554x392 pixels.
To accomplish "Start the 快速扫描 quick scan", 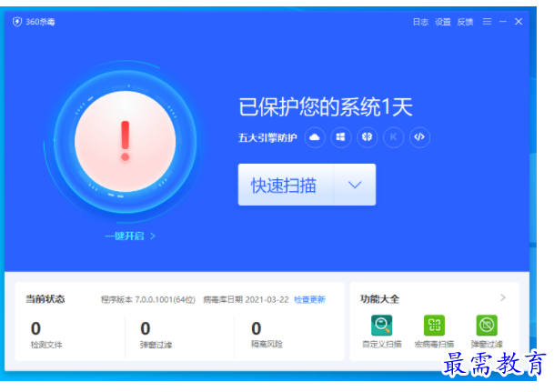I will [286, 185].
